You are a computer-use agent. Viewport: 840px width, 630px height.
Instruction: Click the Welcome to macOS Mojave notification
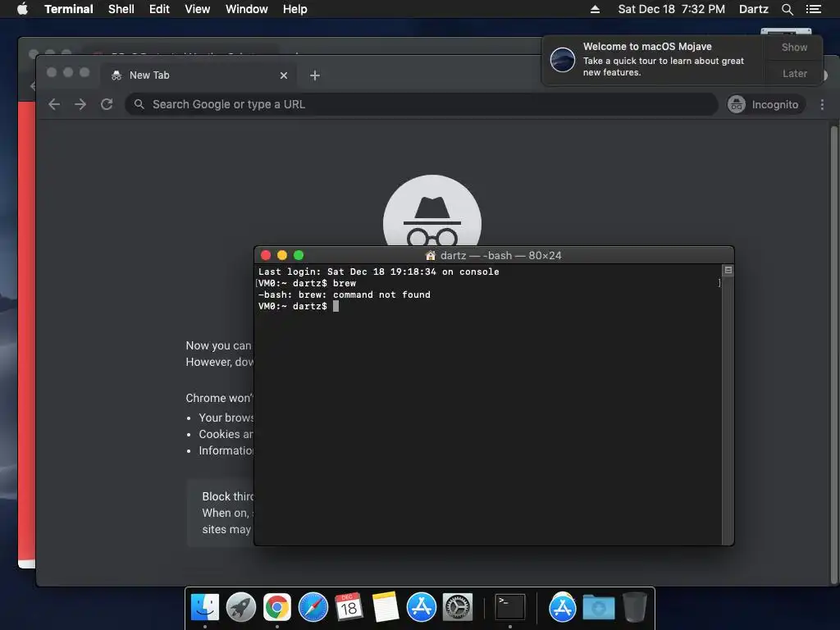point(654,59)
